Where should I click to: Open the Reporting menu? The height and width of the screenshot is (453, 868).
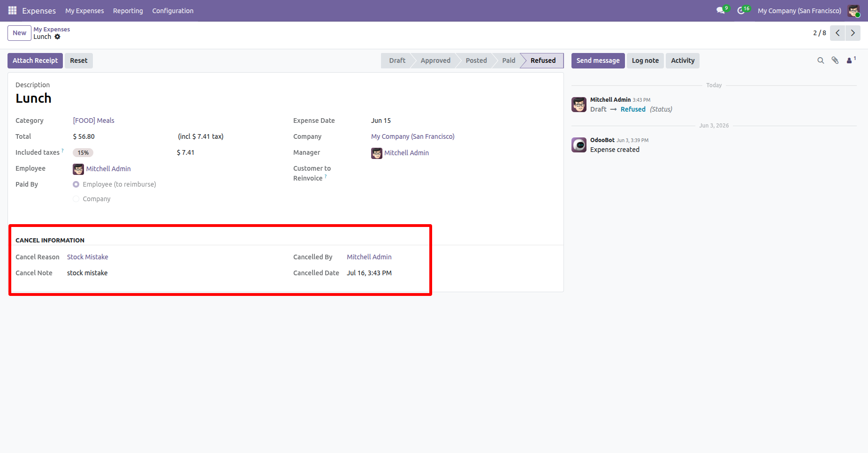click(128, 10)
